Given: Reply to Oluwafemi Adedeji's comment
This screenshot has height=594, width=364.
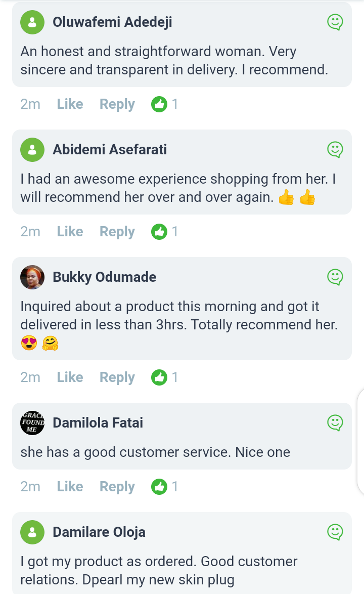Looking at the screenshot, I should click(117, 104).
